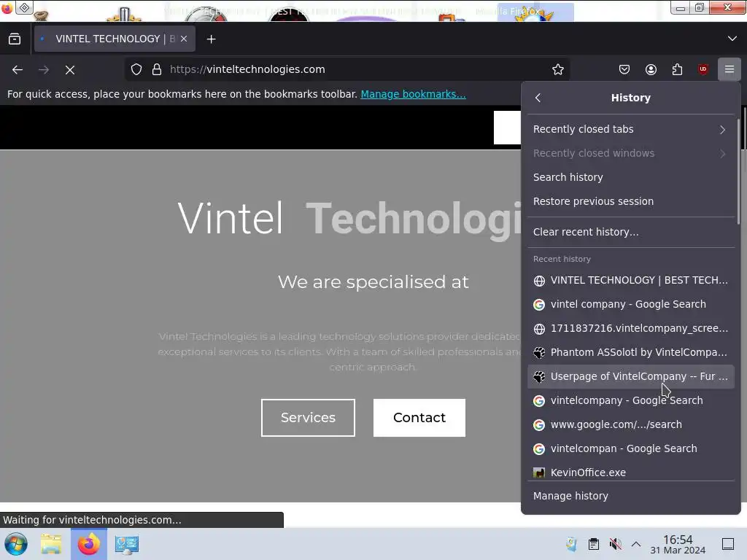This screenshot has height=560, width=747.
Task: Go back one page
Action: tap(18, 69)
